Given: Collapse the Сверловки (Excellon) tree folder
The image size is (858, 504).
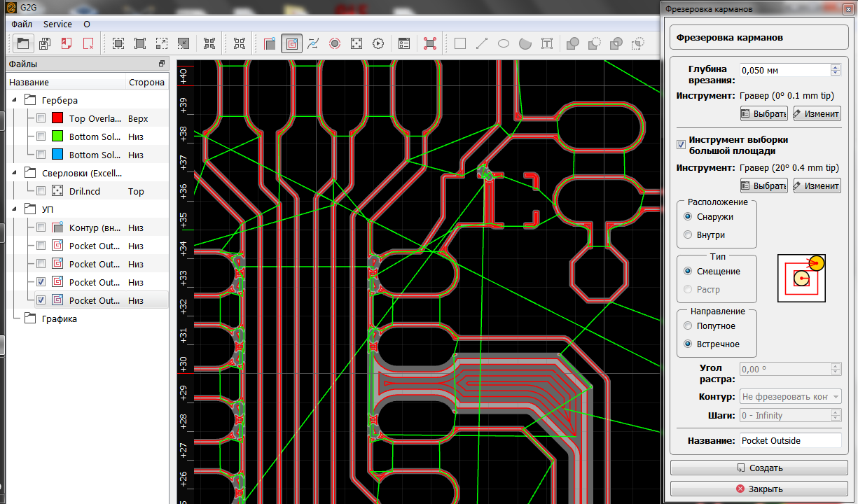Looking at the screenshot, I should tap(15, 173).
